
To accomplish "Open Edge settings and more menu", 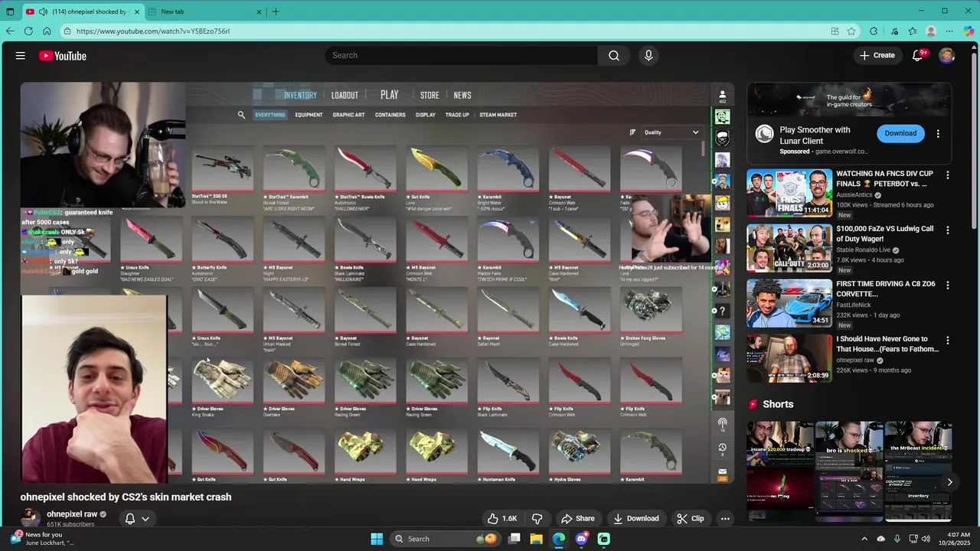I will [949, 31].
